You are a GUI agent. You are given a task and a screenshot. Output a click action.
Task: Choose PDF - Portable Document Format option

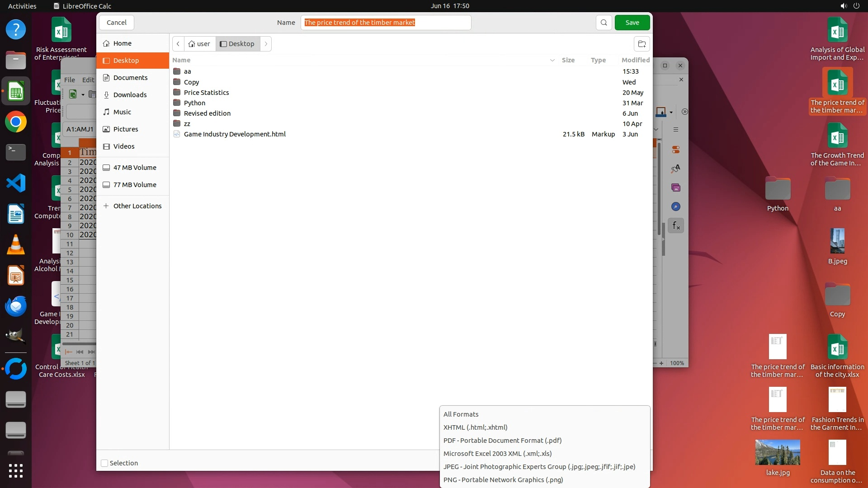(x=502, y=441)
